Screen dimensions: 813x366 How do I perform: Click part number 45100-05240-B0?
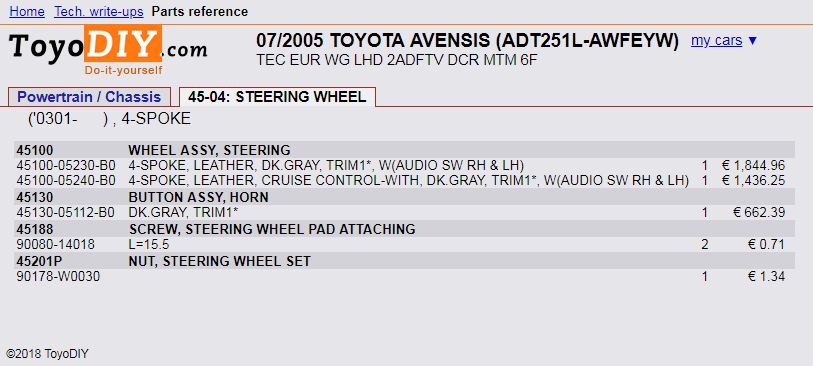(x=66, y=181)
